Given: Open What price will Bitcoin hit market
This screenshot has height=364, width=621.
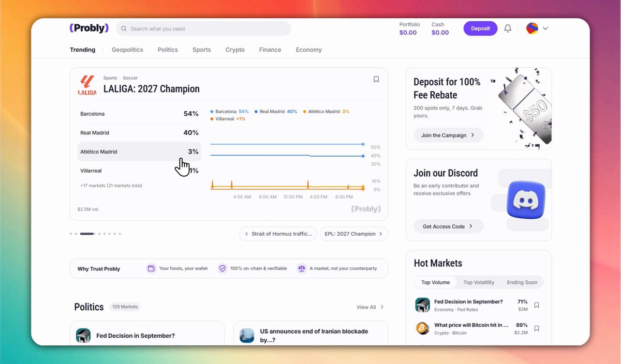Looking at the screenshot, I should point(471,325).
